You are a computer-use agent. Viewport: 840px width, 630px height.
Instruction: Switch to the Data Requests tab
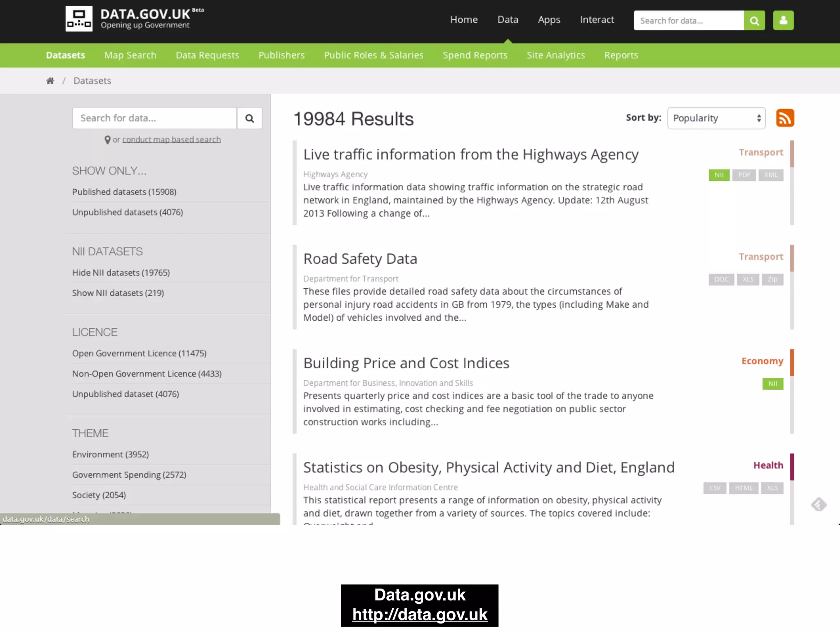208,55
